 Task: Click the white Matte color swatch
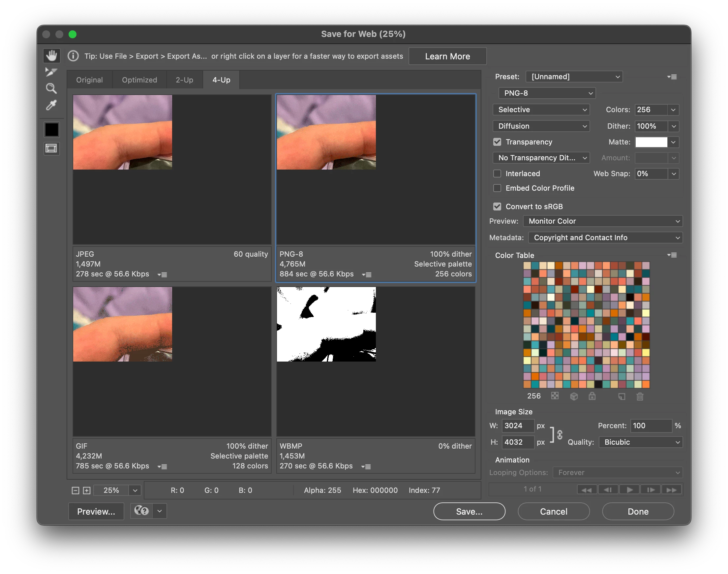tap(651, 142)
